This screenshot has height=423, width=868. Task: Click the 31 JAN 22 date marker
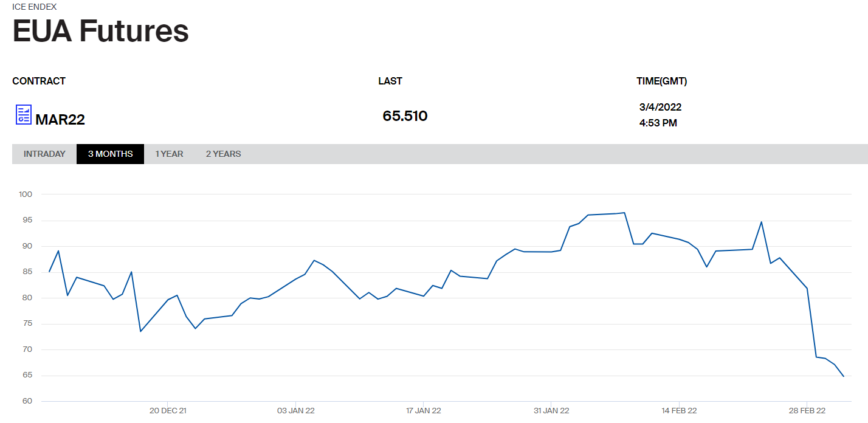551,411
